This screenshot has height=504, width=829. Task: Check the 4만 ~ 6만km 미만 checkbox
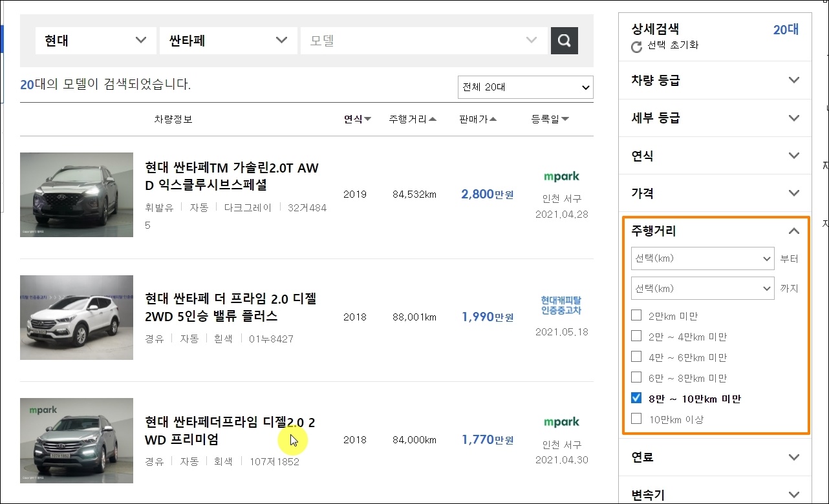tap(636, 357)
